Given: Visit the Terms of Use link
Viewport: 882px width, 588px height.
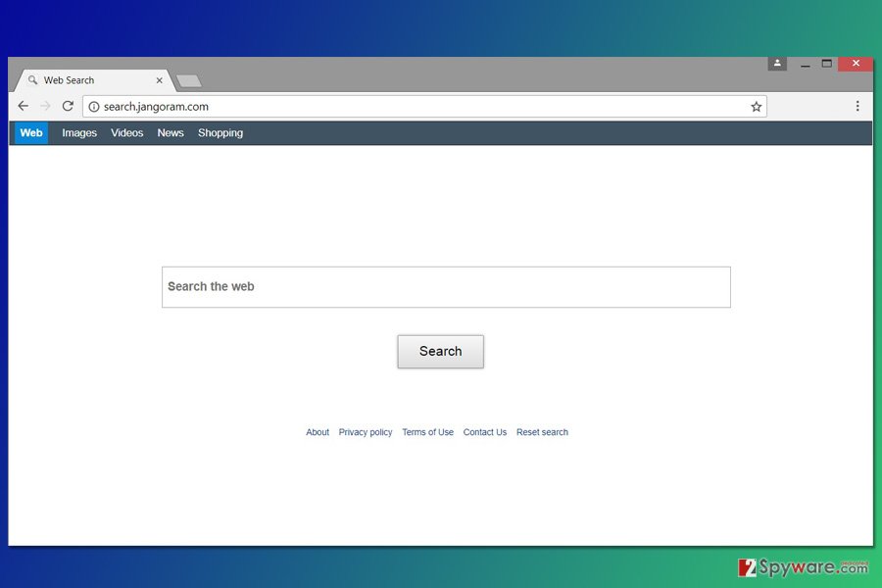Looking at the screenshot, I should (x=427, y=432).
